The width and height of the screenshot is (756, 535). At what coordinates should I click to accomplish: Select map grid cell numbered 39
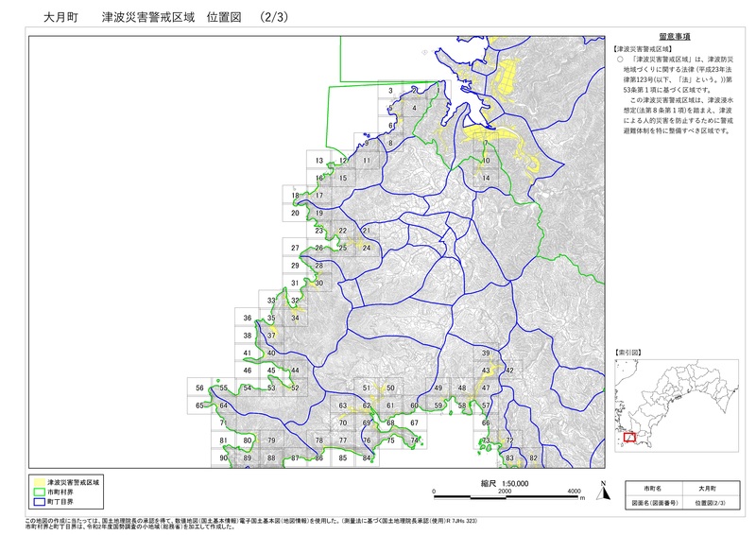click(x=486, y=354)
